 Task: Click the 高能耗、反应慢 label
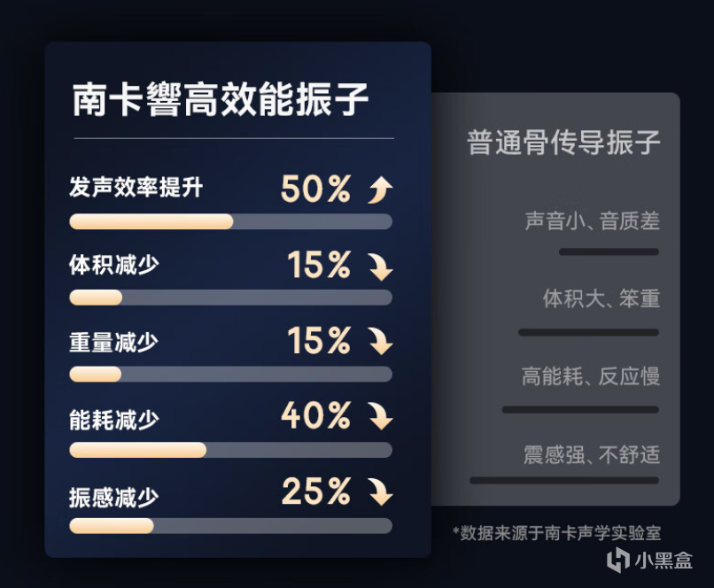pyautogui.click(x=591, y=376)
